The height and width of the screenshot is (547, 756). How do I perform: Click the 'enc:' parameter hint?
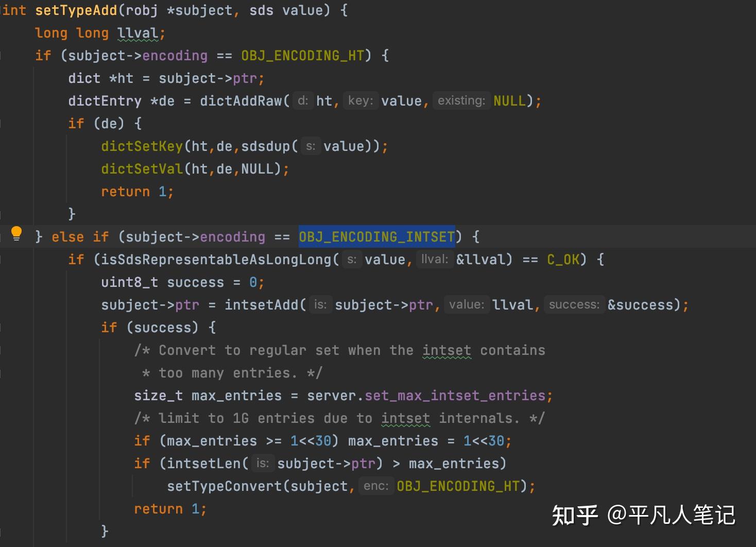pyautogui.click(x=376, y=486)
